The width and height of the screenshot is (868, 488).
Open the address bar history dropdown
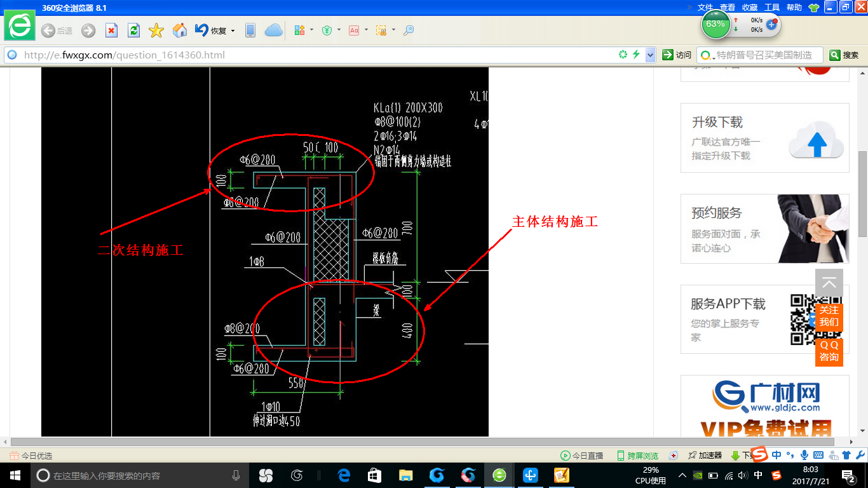click(x=650, y=55)
